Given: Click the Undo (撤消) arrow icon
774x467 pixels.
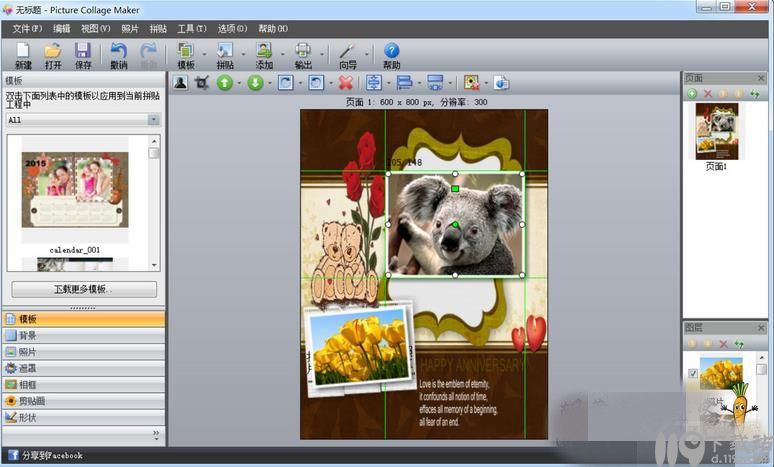Looking at the screenshot, I should 118,51.
